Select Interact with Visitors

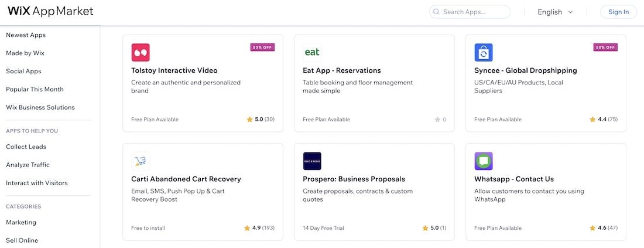click(36, 183)
